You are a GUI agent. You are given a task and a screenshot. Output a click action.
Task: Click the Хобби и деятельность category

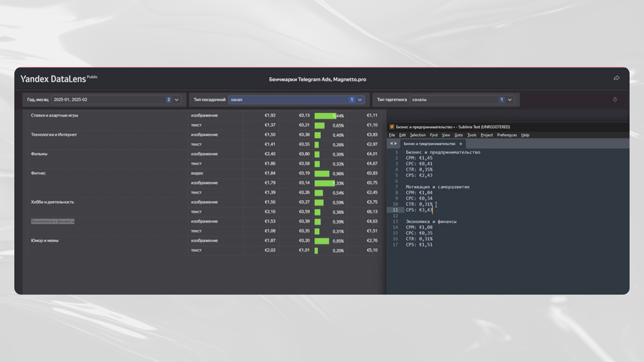pyautogui.click(x=52, y=202)
